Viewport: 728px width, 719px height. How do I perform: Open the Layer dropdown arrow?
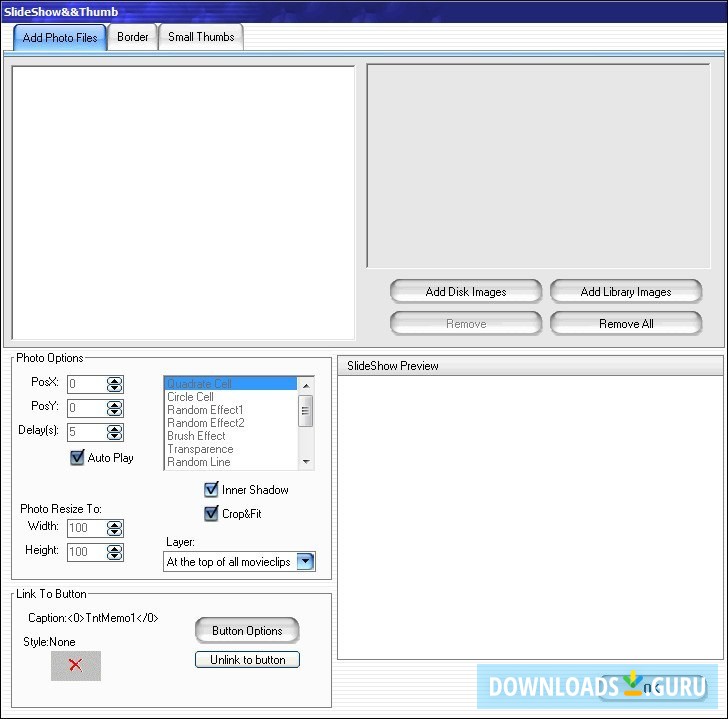tap(306, 561)
